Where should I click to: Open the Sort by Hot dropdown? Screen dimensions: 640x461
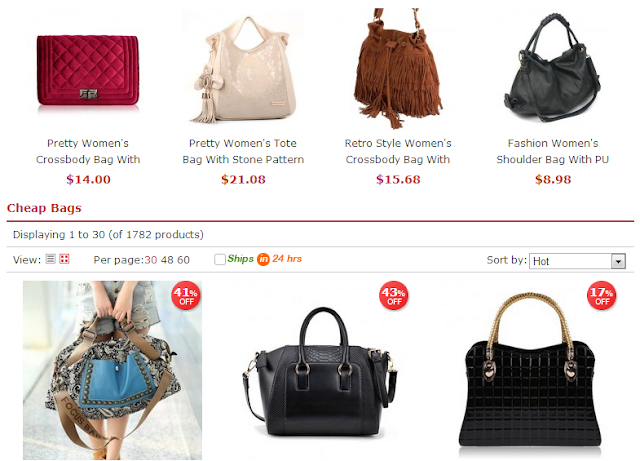577,261
